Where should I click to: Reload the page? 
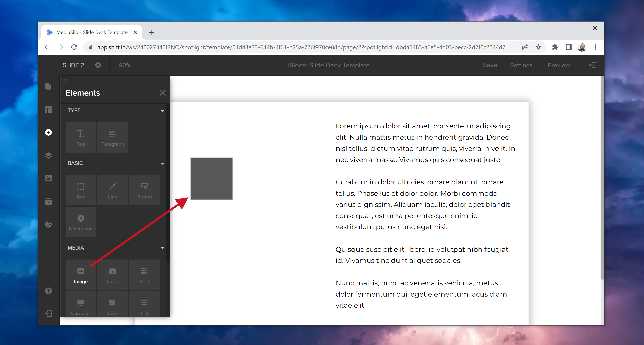pos(74,47)
